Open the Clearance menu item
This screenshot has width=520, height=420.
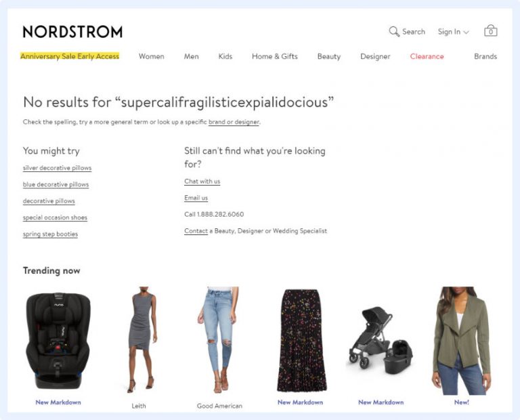point(427,56)
